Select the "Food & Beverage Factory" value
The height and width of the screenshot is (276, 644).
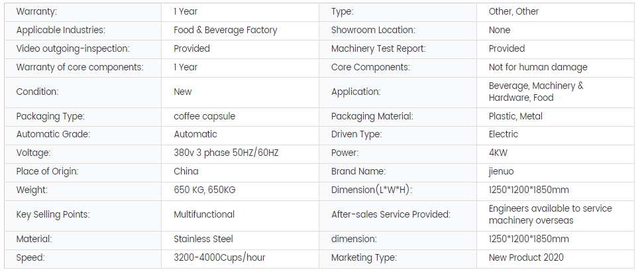[225, 31]
